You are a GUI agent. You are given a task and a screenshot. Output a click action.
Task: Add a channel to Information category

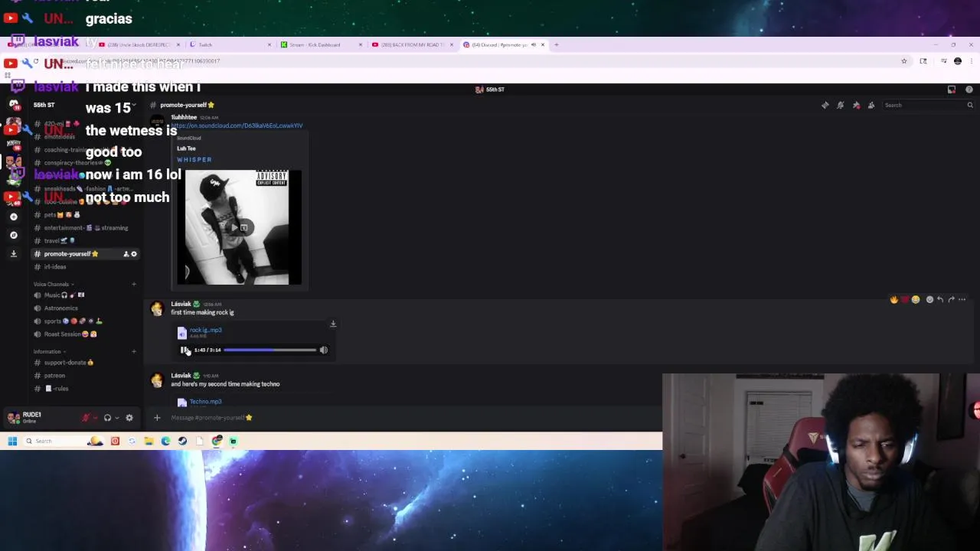click(134, 351)
